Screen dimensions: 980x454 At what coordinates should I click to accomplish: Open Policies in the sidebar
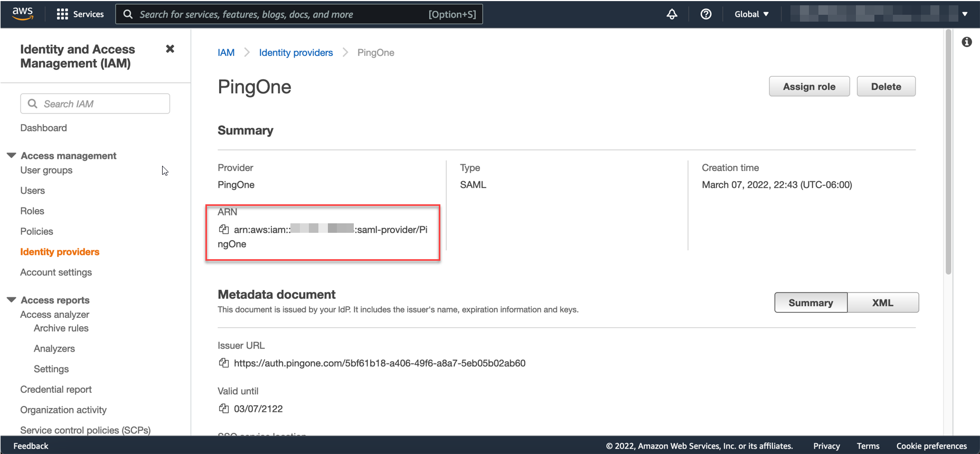pyautogui.click(x=36, y=231)
